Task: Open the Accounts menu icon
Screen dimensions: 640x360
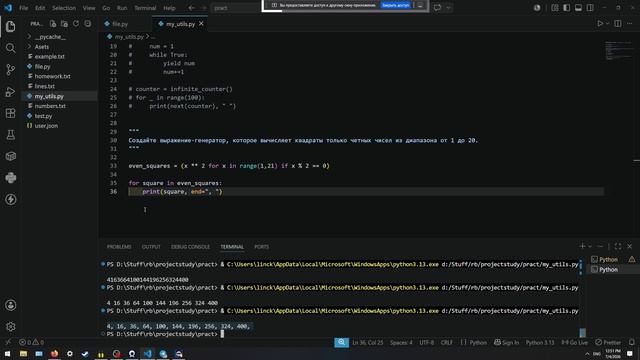Action: pyautogui.click(x=11, y=305)
